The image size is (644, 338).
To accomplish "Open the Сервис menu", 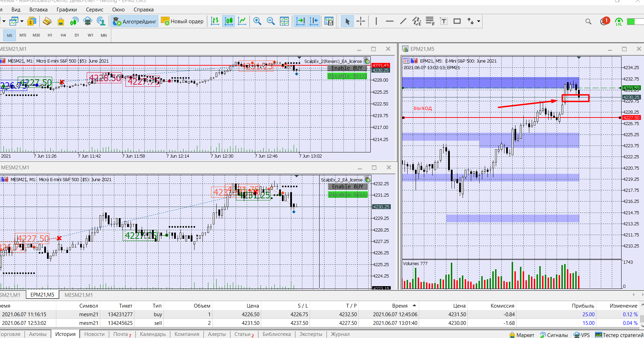I will point(95,10).
